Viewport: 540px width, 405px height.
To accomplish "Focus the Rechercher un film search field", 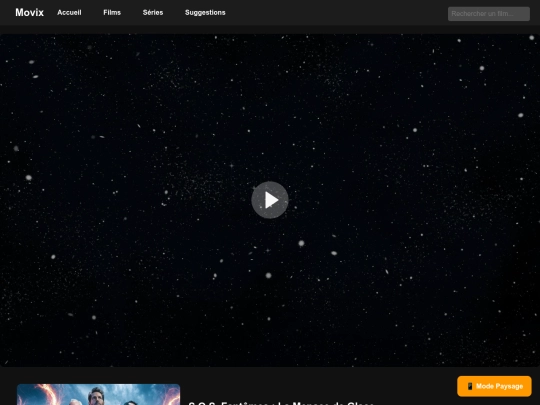I will coord(488,14).
